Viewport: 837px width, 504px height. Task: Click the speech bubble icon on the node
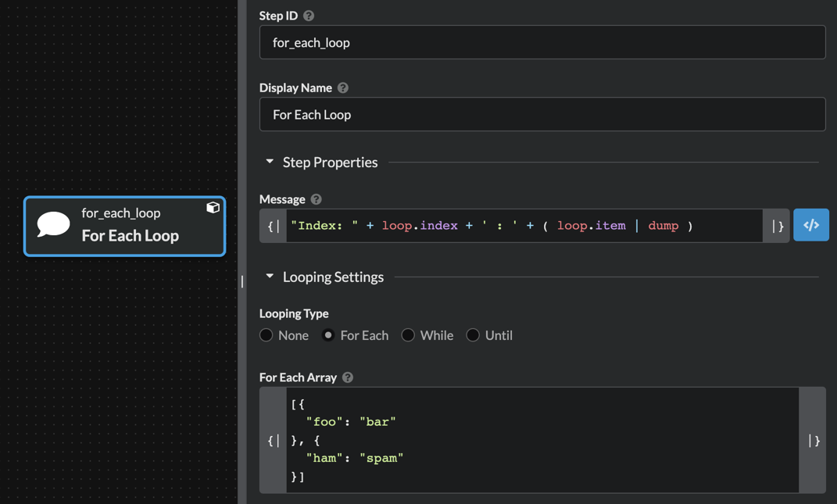pyautogui.click(x=53, y=225)
